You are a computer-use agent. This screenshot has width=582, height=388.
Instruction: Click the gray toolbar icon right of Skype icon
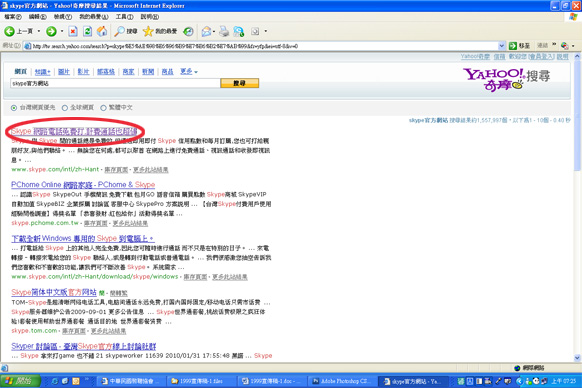(255, 32)
